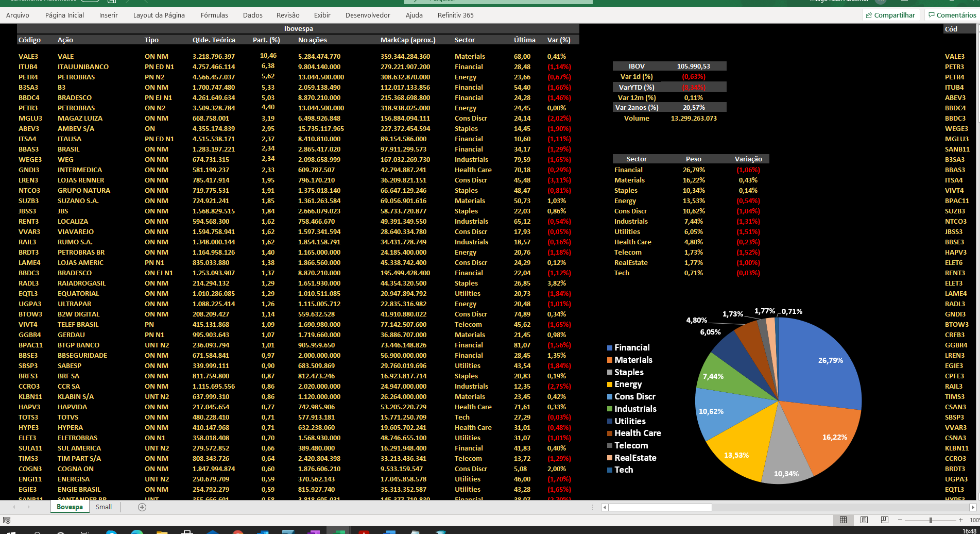Open the Refinitiv 365 ribbon tab
Viewport: 980px width, 534px height.
456,15
